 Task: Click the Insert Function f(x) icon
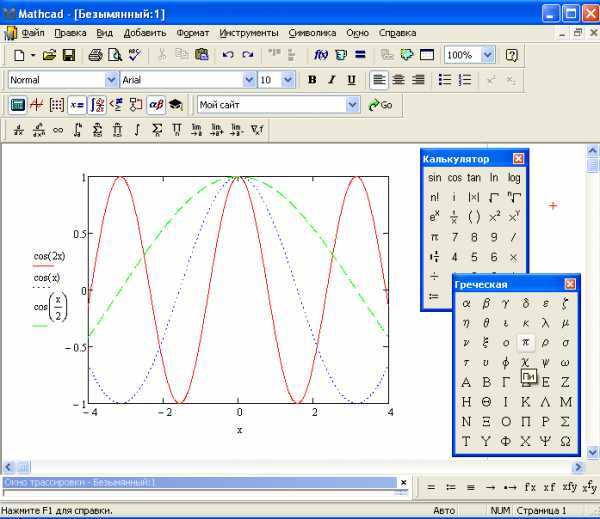coord(321,55)
